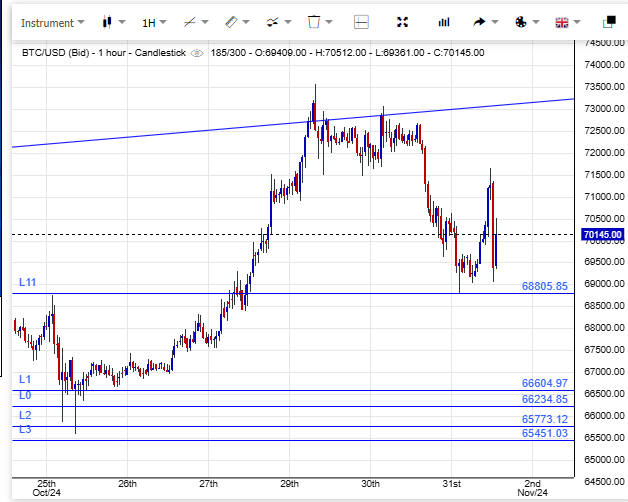The image size is (628, 502).
Task: Click the detach chart window icon
Action: 609,22
